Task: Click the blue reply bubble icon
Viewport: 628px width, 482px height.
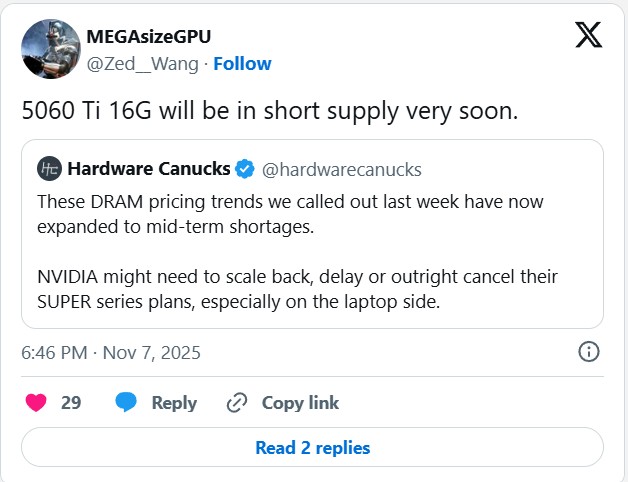Action: coord(126,403)
